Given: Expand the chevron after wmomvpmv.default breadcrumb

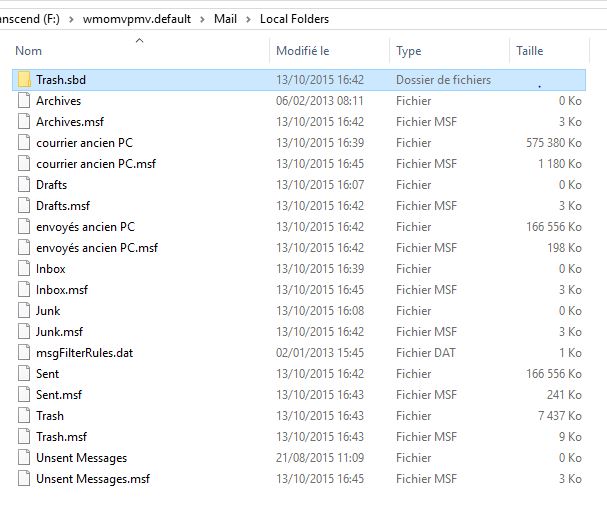Looking at the screenshot, I should tap(204, 19).
